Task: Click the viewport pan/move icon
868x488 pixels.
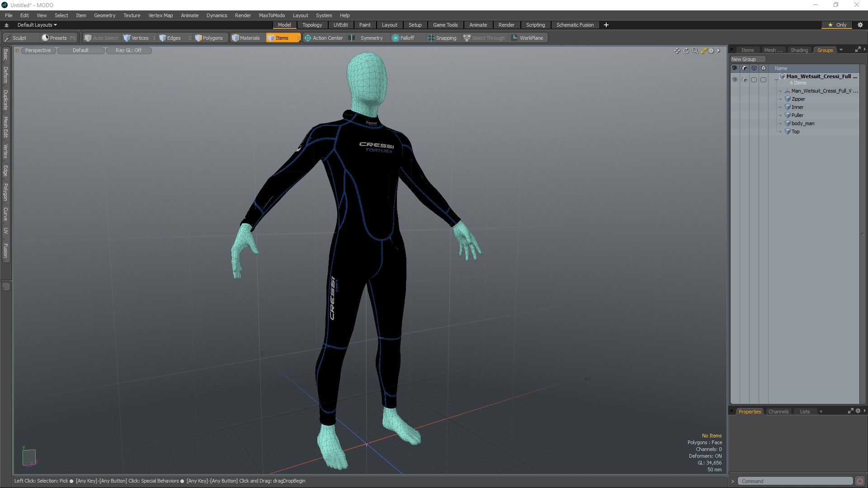Action: click(x=677, y=51)
